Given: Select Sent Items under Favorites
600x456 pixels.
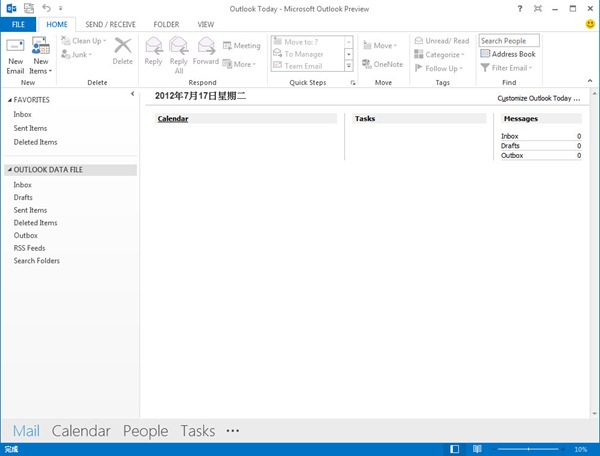Looking at the screenshot, I should coord(30,128).
